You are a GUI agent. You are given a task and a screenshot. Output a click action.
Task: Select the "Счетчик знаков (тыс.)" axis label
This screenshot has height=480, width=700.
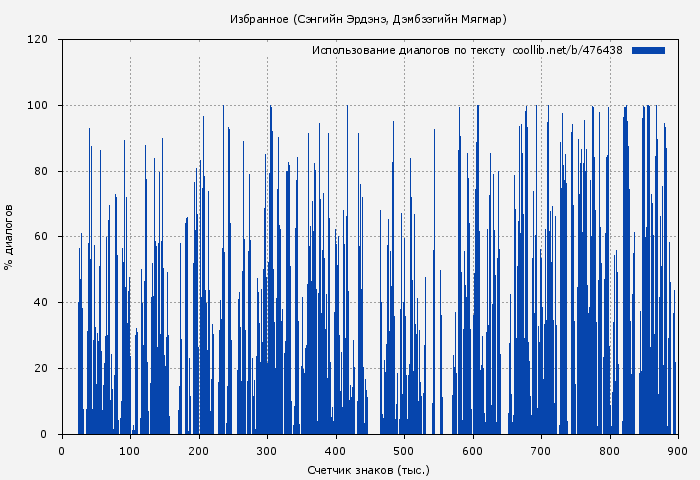pos(368,469)
